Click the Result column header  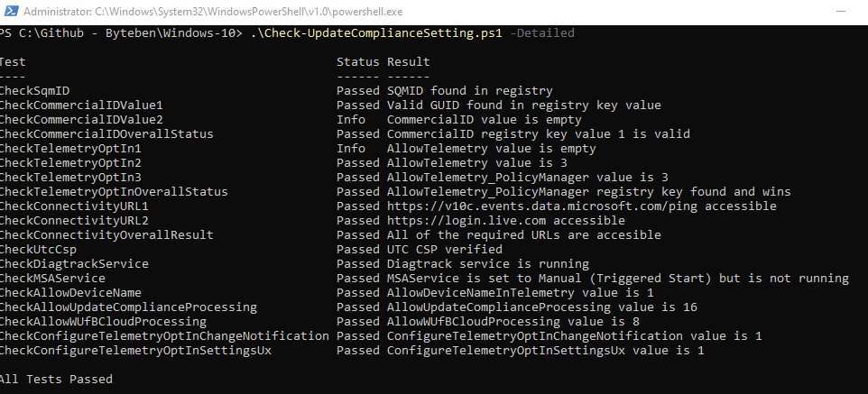(x=408, y=62)
